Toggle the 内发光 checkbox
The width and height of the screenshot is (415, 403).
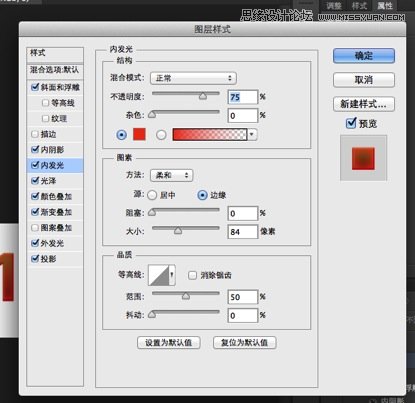(35, 165)
